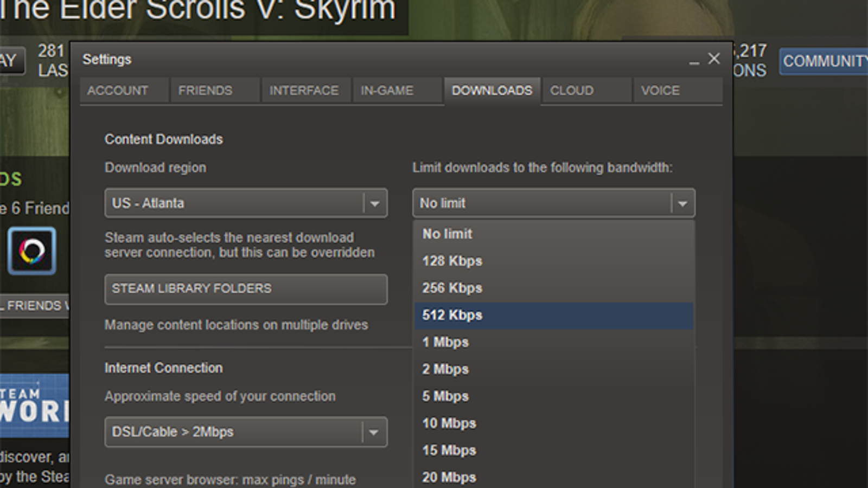Click the Steam Workshop banner in background

35,406
